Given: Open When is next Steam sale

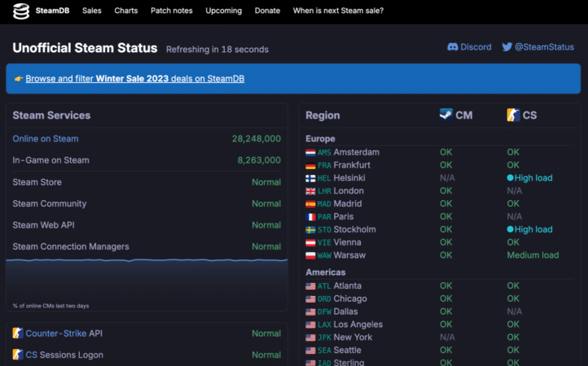Looking at the screenshot, I should click(x=338, y=11).
